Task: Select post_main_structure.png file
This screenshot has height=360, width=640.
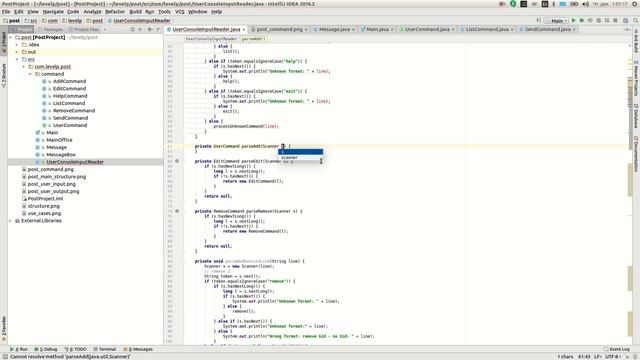Action: coord(57,177)
